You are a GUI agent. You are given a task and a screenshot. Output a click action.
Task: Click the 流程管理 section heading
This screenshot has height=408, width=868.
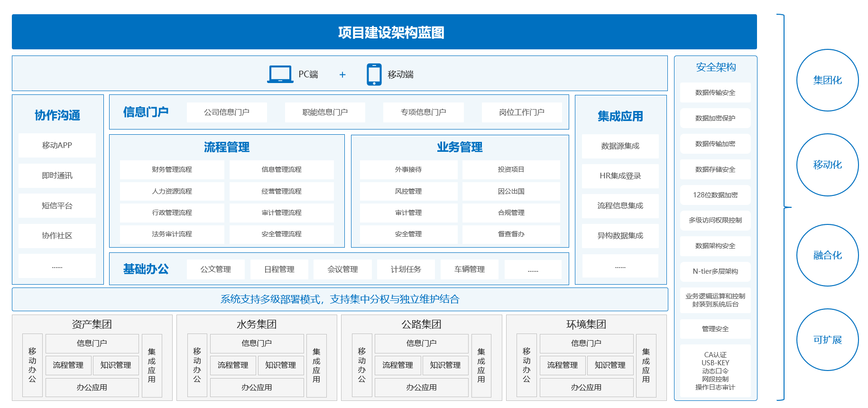(227, 147)
